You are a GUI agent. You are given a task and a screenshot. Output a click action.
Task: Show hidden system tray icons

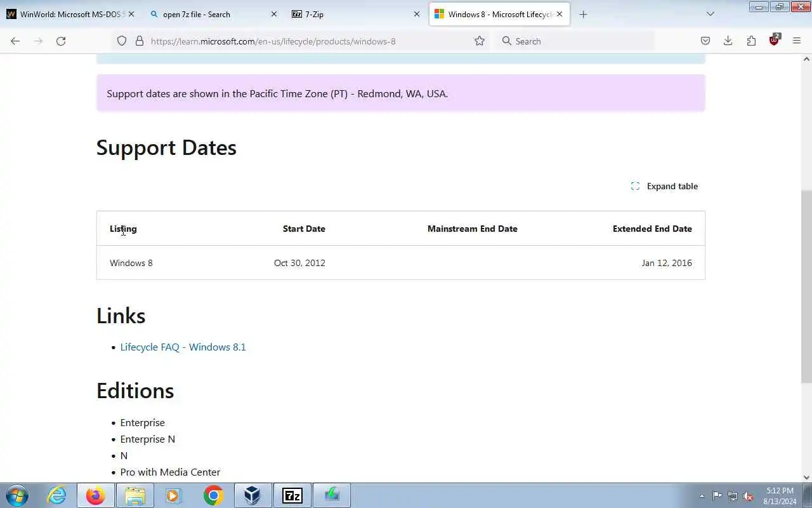pos(702,496)
